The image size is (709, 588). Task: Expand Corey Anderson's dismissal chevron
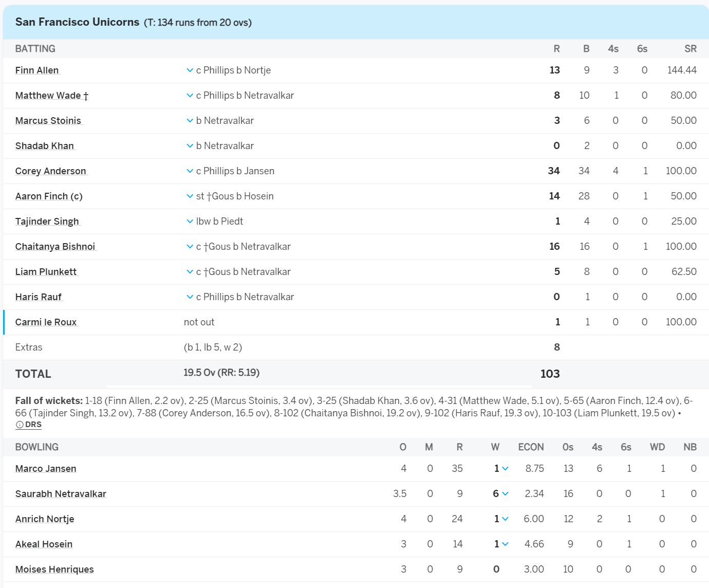[x=190, y=171]
